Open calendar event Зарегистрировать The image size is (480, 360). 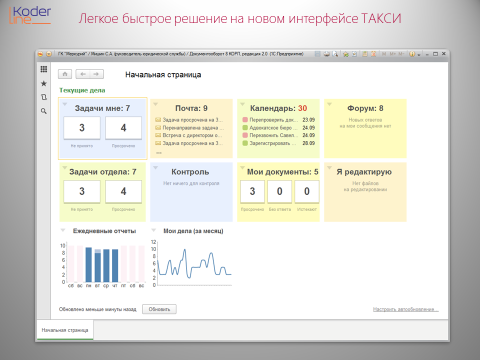pyautogui.click(x=279, y=143)
